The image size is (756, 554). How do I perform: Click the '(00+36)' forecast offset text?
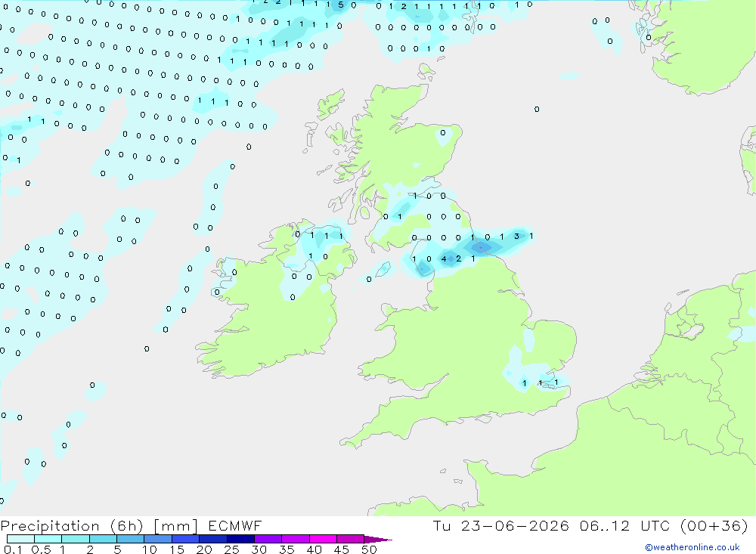pos(714,525)
